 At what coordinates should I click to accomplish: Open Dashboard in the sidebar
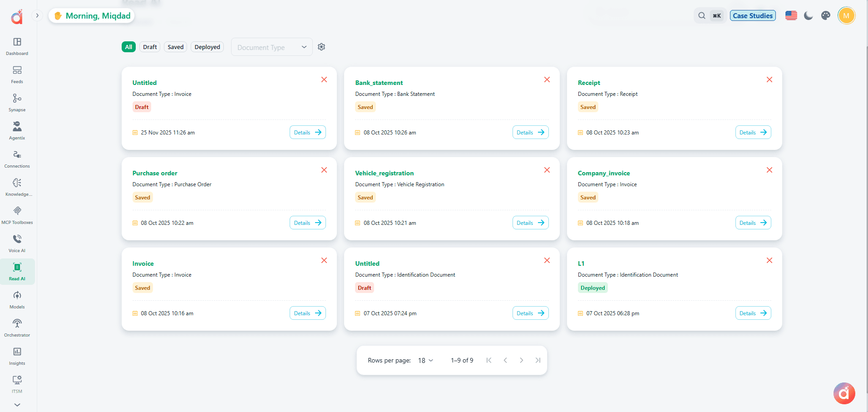coord(17,46)
